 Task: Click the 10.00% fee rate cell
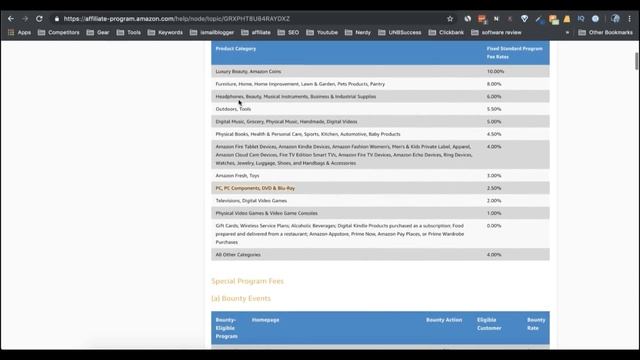pyautogui.click(x=495, y=71)
